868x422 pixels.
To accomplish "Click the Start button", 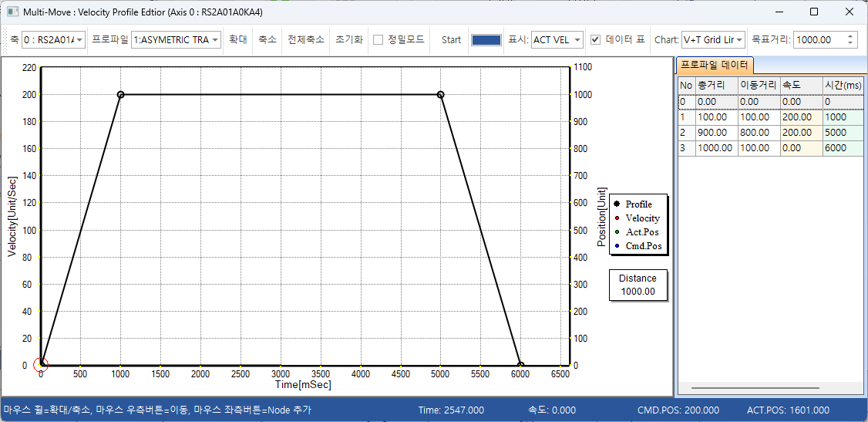I will click(451, 40).
